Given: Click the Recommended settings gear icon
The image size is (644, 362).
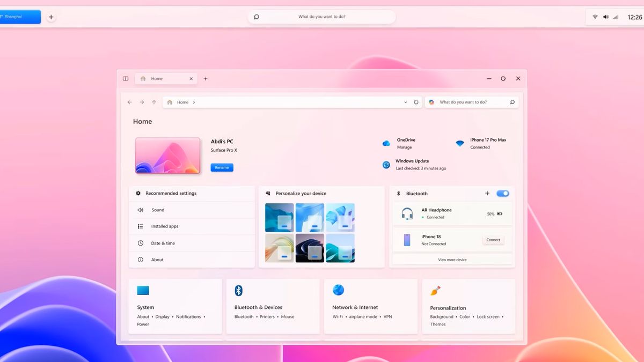Looking at the screenshot, I should click(x=138, y=193).
